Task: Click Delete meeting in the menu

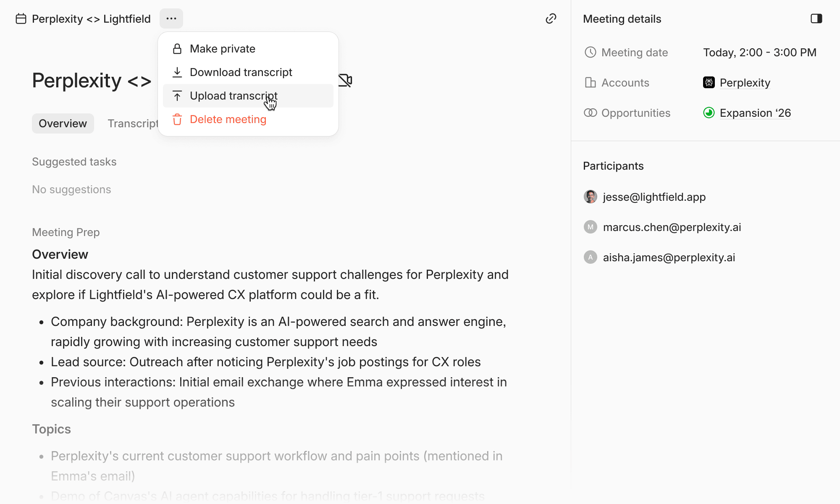Action: tap(228, 119)
